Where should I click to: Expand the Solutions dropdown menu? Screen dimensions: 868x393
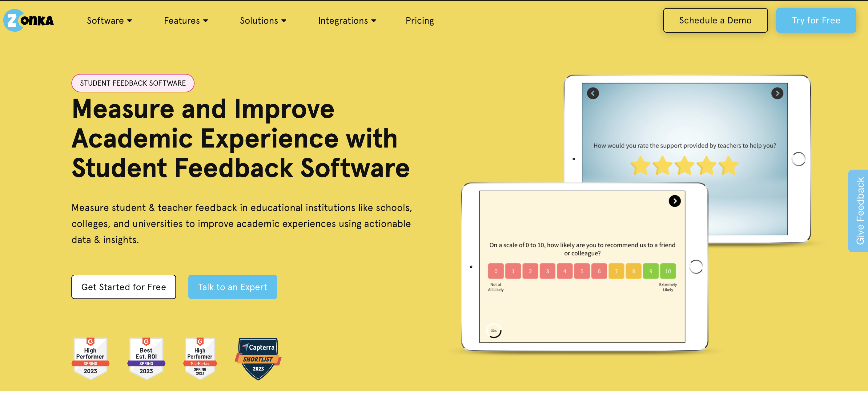pos(263,21)
